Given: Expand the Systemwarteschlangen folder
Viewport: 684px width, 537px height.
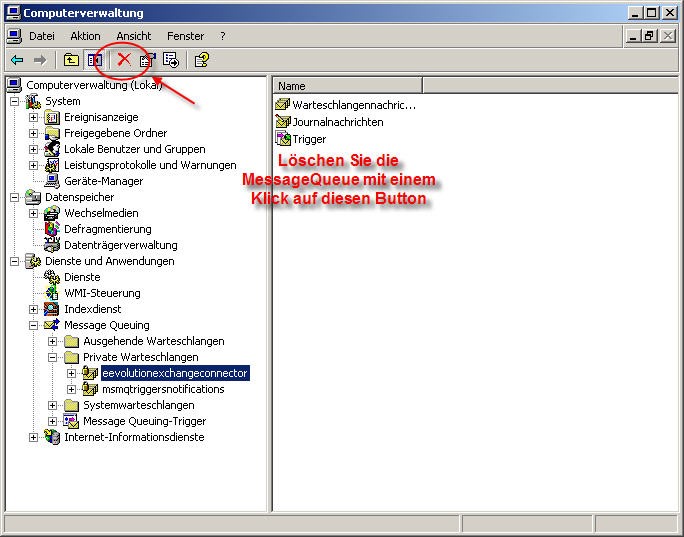Looking at the screenshot, I should pos(52,405).
